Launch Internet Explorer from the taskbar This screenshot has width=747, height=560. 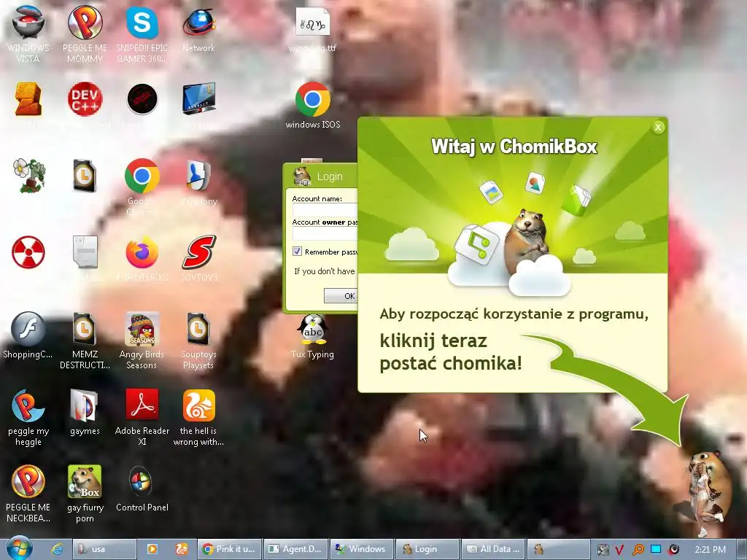(57, 549)
